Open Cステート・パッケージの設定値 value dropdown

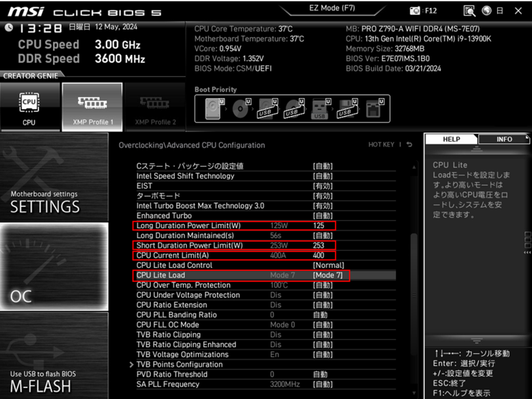pos(323,166)
